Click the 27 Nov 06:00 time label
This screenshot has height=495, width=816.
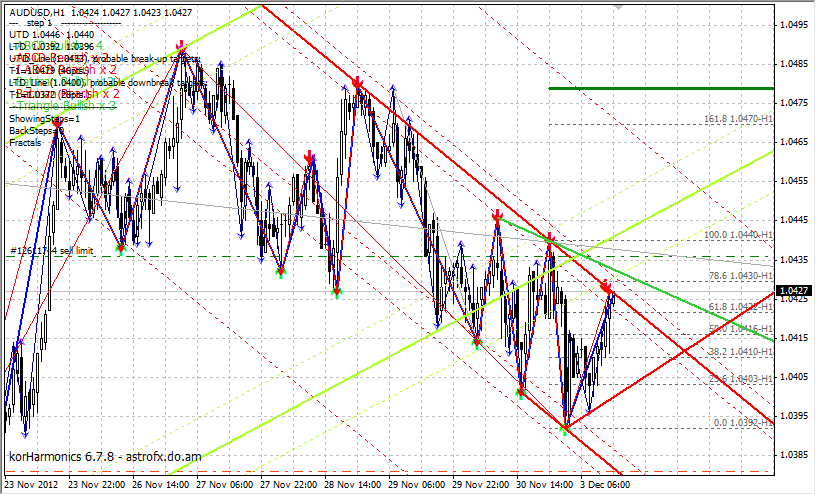[x=225, y=485]
